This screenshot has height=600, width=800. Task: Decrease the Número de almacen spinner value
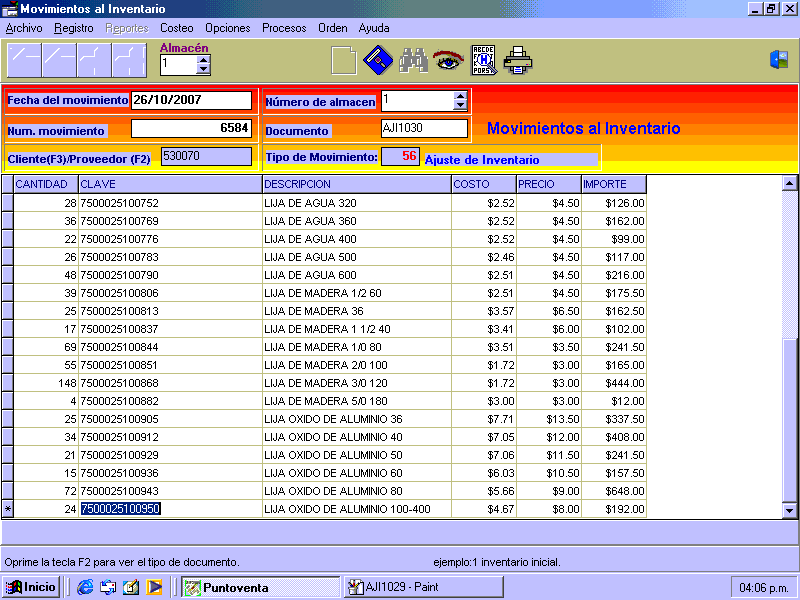coord(460,105)
